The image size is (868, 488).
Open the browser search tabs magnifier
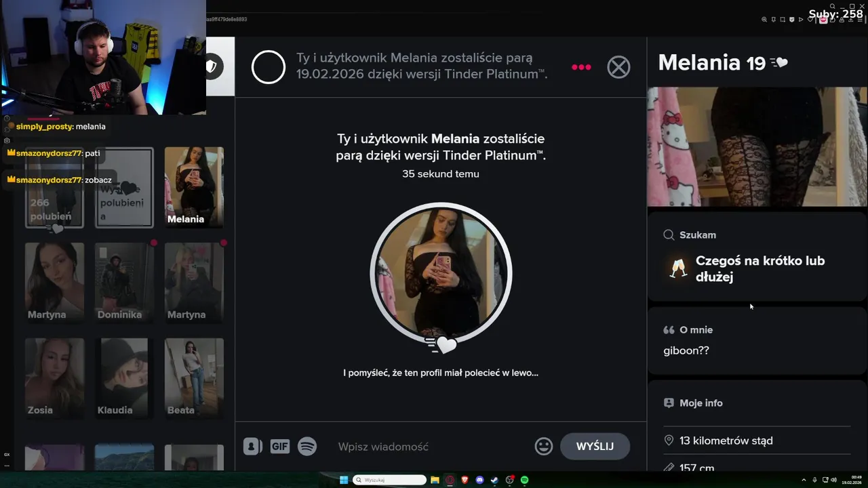click(832, 7)
